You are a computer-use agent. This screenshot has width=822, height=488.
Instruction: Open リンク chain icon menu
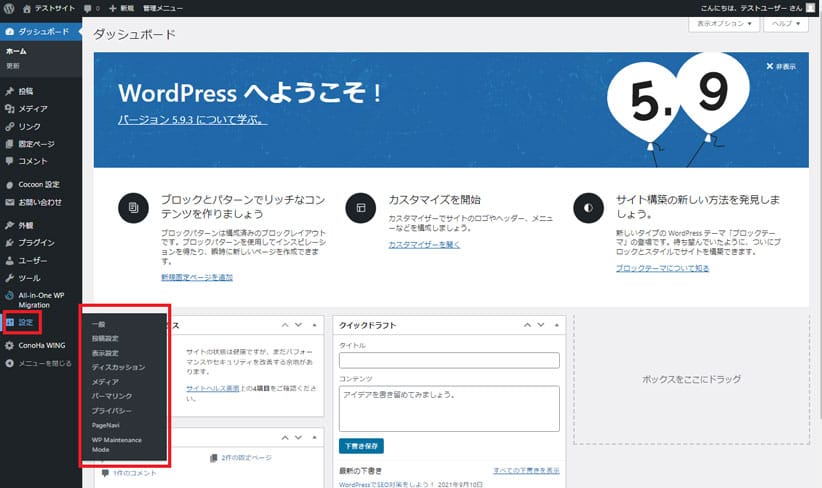point(9,126)
